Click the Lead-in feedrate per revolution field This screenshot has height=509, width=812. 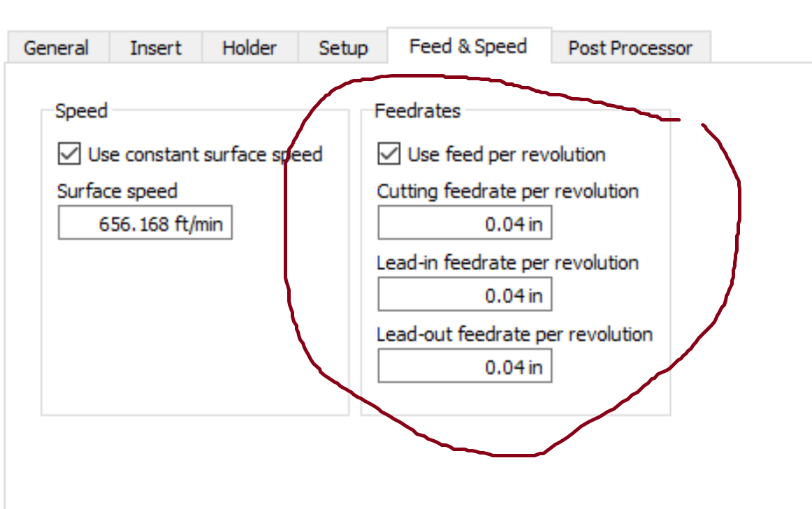464,294
